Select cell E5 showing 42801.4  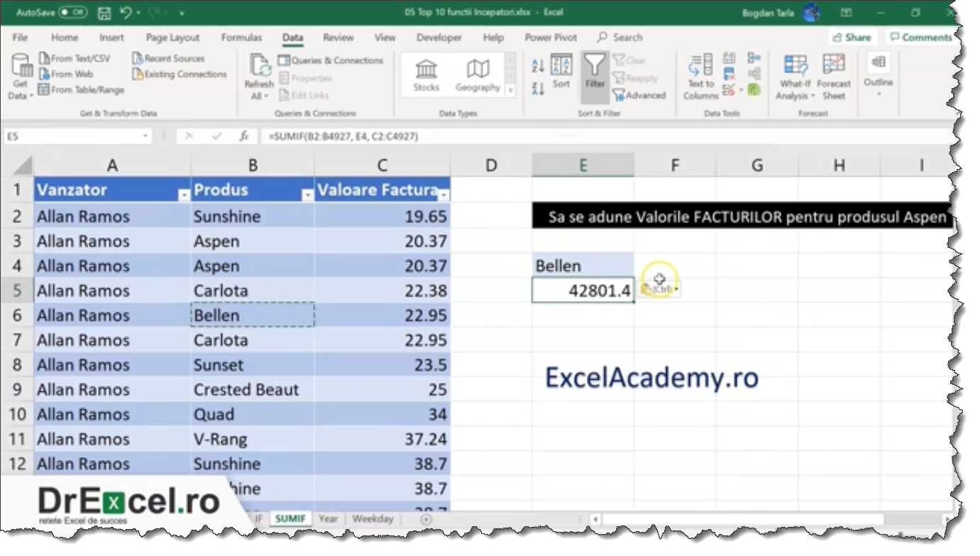582,290
